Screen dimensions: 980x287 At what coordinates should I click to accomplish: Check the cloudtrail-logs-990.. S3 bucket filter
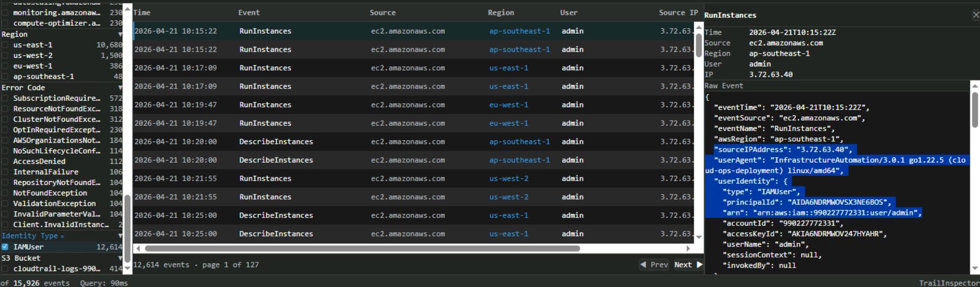(5, 269)
